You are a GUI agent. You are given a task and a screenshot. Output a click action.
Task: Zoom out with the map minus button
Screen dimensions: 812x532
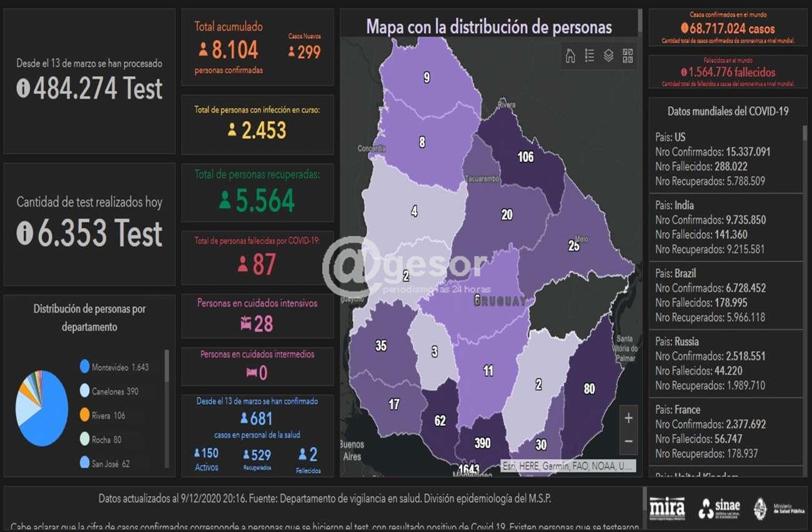point(628,441)
